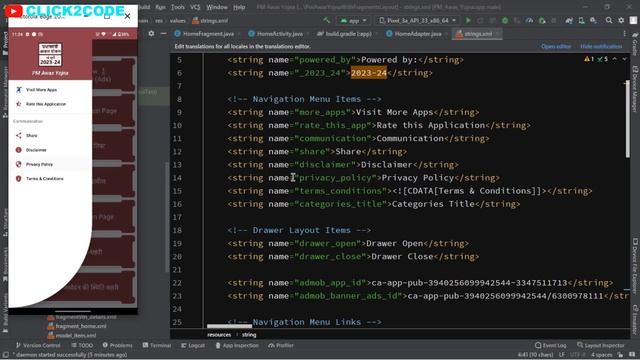Open the VCS menu
The width and height of the screenshot is (640, 360).
point(195,7)
